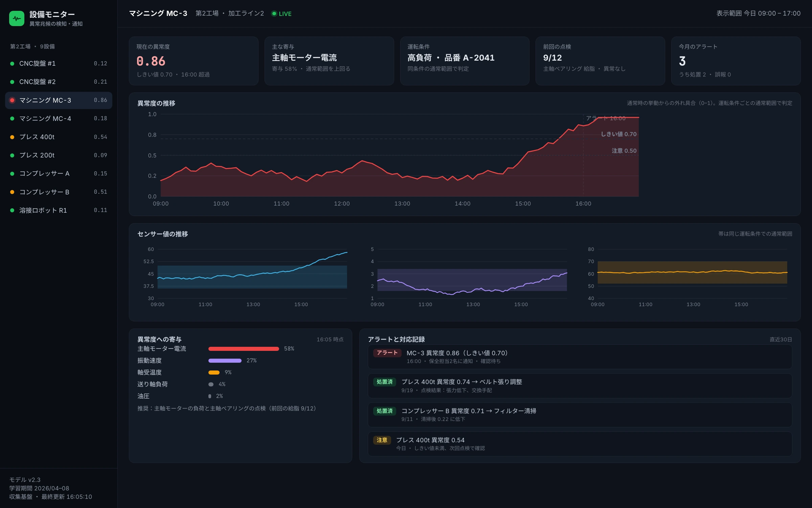Screen dimensions: 812x508
Task: Select マシニング MC-3 equipment row
Action: (59, 100)
